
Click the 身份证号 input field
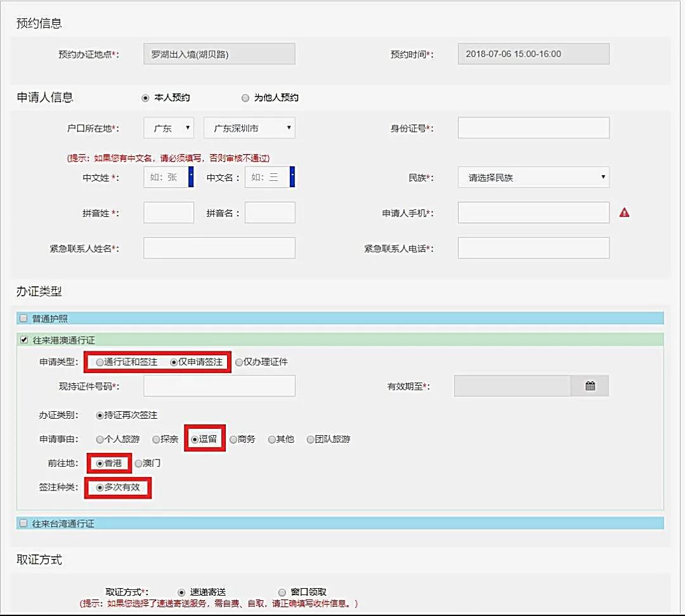pos(533,128)
